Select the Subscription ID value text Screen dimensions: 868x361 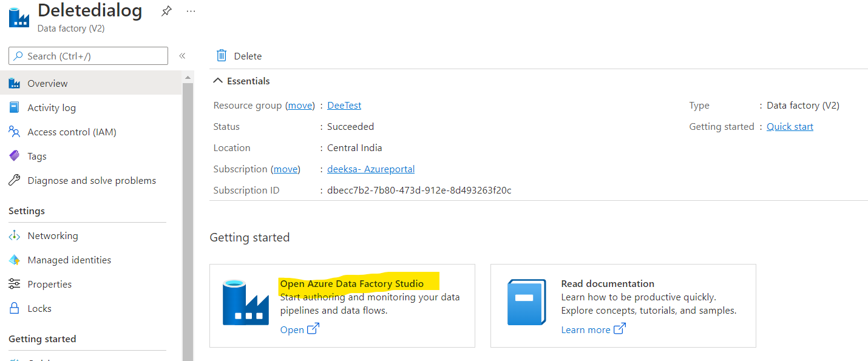pyautogui.click(x=419, y=190)
